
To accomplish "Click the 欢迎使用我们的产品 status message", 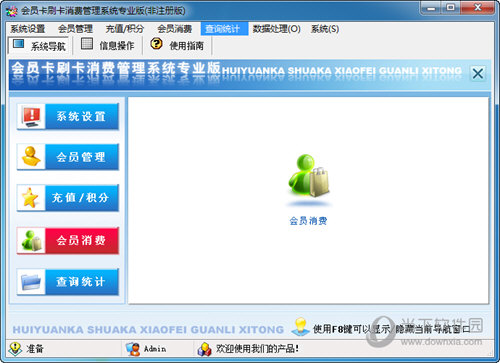I will click(257, 349).
